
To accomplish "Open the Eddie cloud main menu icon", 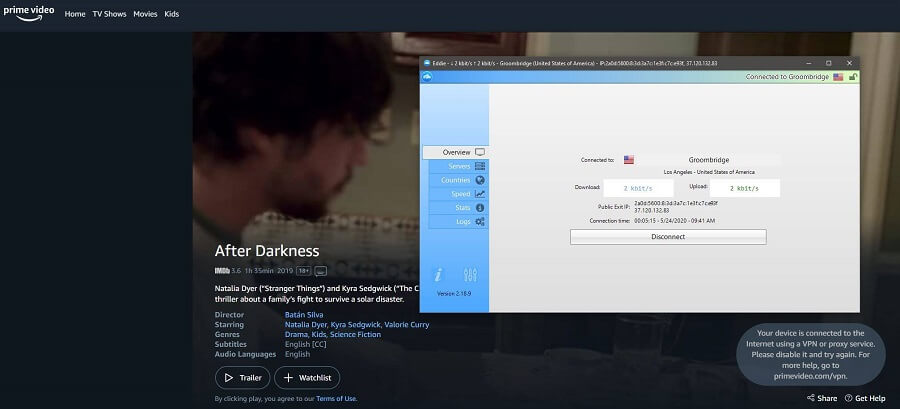I will (426, 77).
